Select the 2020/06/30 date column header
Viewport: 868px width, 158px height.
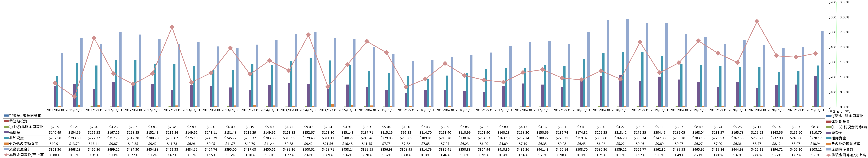coord(757,110)
